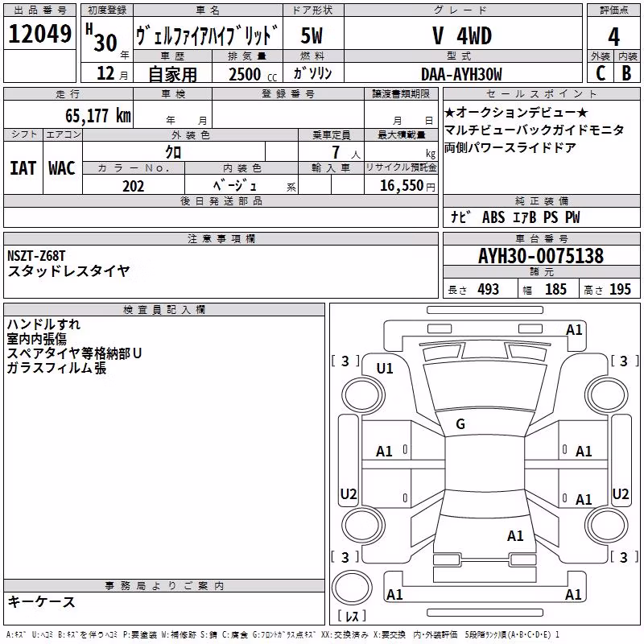
Task: Click chassis number AYH30-0075138
Action: point(541,256)
